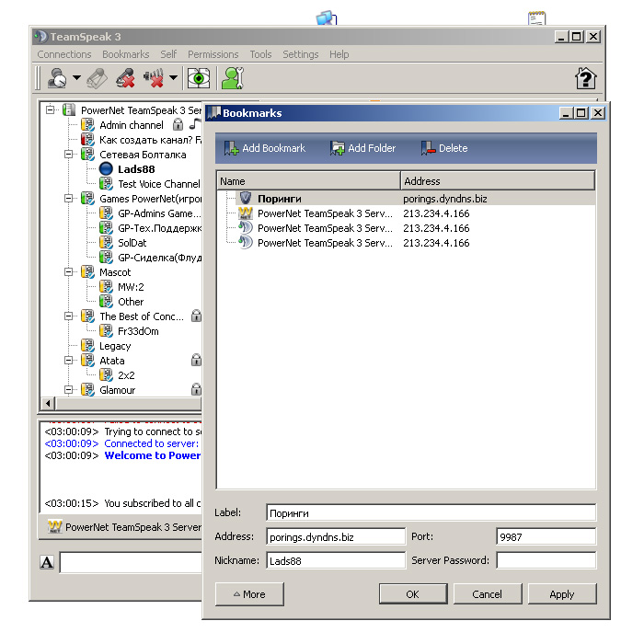Select the Fr33dOm channel icon
644x644 pixels.
point(106,330)
